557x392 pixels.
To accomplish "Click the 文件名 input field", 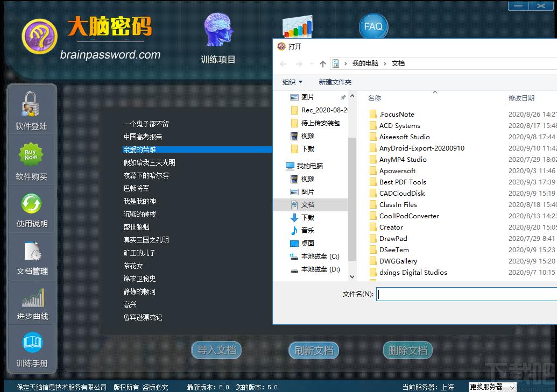I will tap(467, 294).
